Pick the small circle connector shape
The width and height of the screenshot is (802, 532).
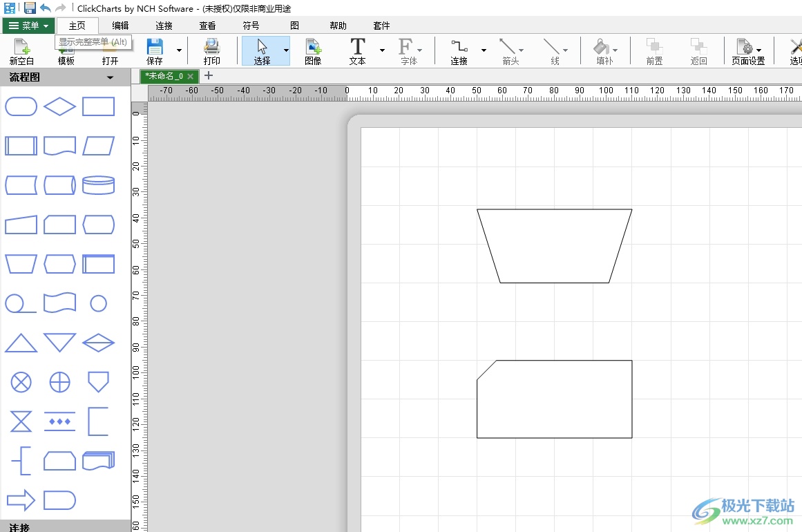pyautogui.click(x=98, y=303)
